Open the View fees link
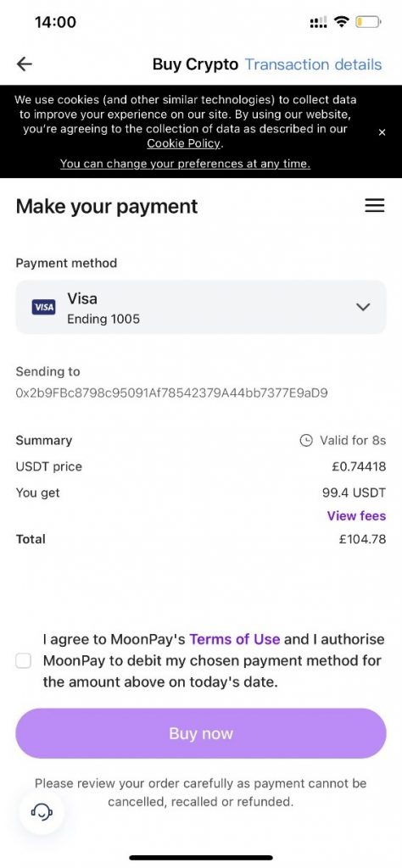Viewport: 402px width, 868px height. click(x=356, y=516)
